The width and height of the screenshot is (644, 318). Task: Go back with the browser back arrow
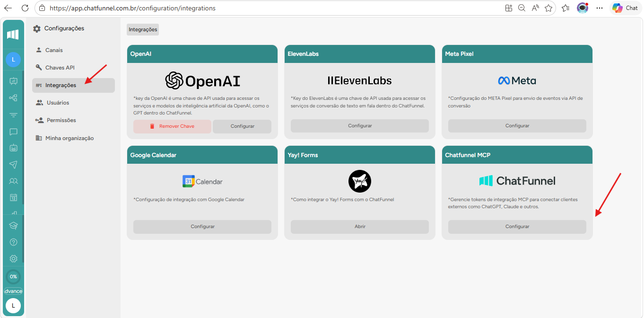[8, 8]
